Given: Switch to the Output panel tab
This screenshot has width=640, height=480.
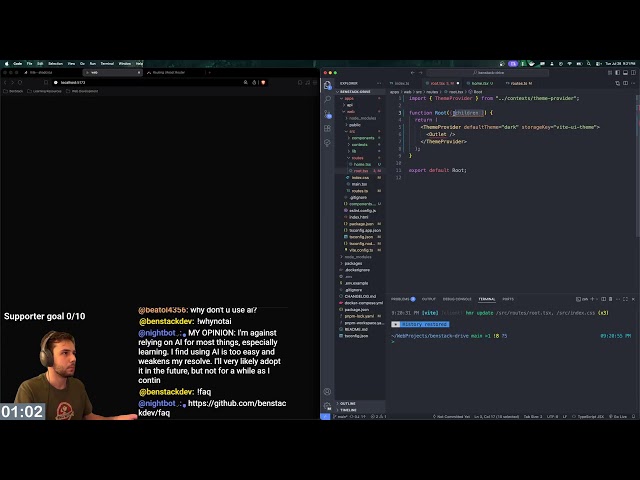Looking at the screenshot, I should (429, 299).
